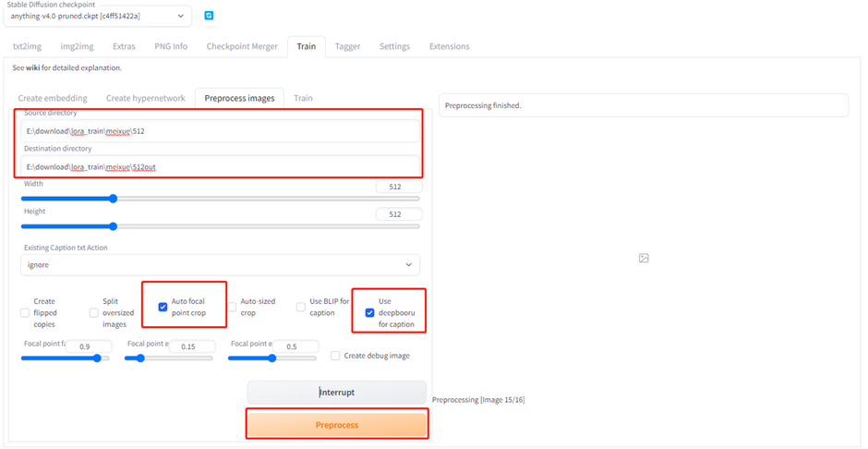Click the Interrupt button
The image size is (868, 449).
coord(336,393)
